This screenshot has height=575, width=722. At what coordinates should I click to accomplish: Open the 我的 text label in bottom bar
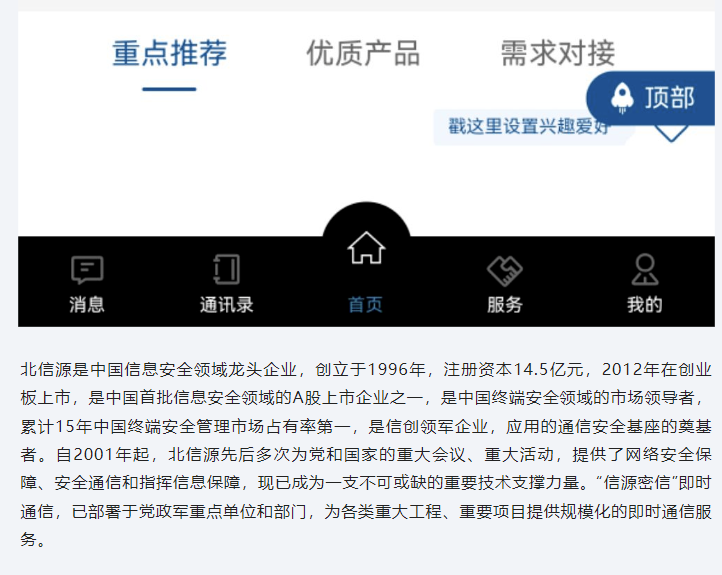coord(644,305)
